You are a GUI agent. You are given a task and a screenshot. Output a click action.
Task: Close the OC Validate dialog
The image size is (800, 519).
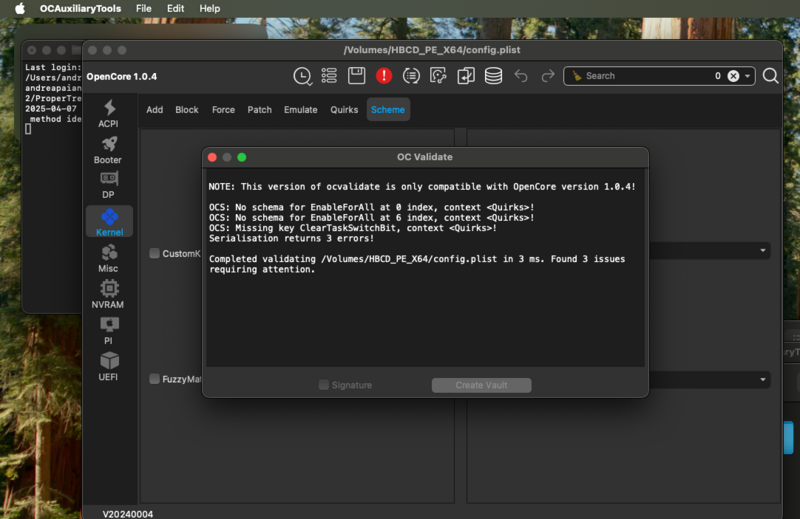(x=212, y=157)
